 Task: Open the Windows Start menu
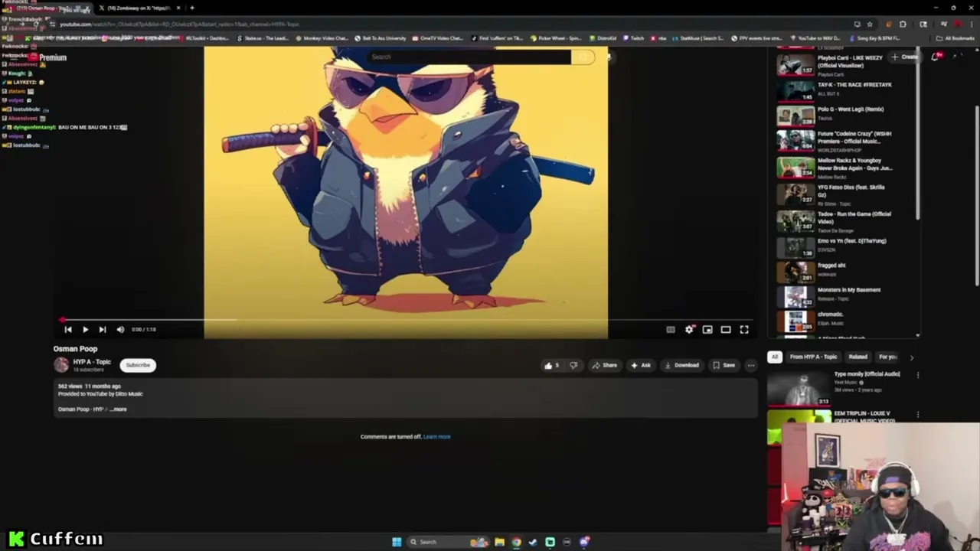pyautogui.click(x=397, y=542)
